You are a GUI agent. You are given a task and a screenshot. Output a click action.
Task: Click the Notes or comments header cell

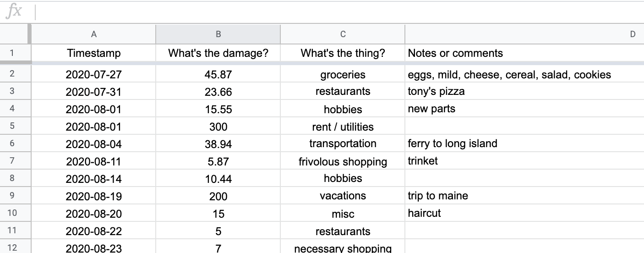[524, 53]
